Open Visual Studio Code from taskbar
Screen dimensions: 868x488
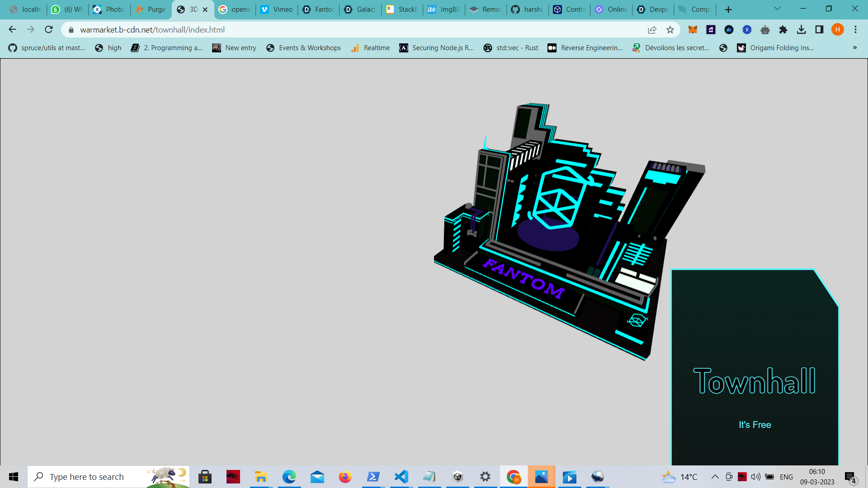coord(401,477)
